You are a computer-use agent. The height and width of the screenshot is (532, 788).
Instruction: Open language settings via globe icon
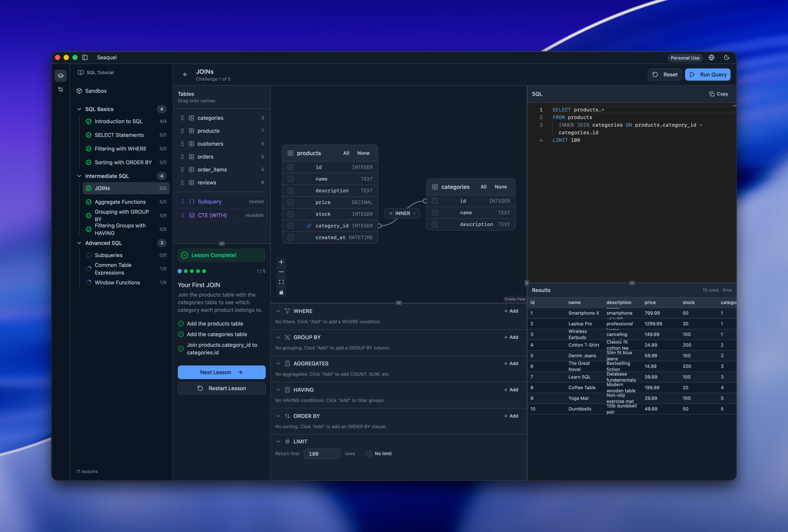pyautogui.click(x=712, y=57)
